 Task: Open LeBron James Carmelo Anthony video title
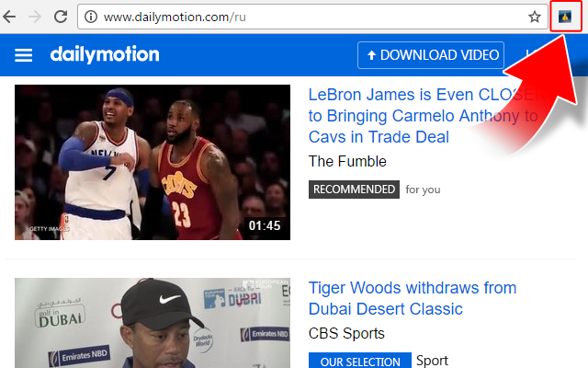click(x=425, y=116)
